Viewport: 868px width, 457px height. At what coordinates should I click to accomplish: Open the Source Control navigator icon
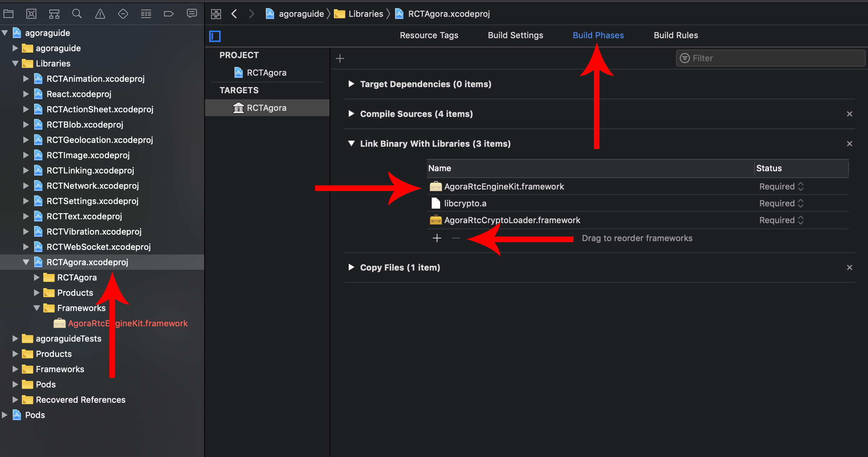(x=31, y=14)
